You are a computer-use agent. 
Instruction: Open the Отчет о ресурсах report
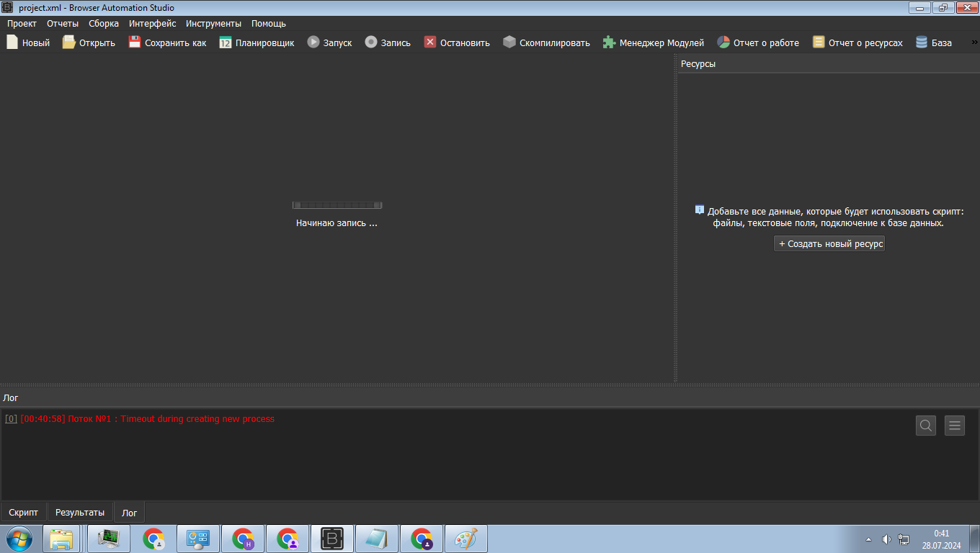[x=819, y=42]
